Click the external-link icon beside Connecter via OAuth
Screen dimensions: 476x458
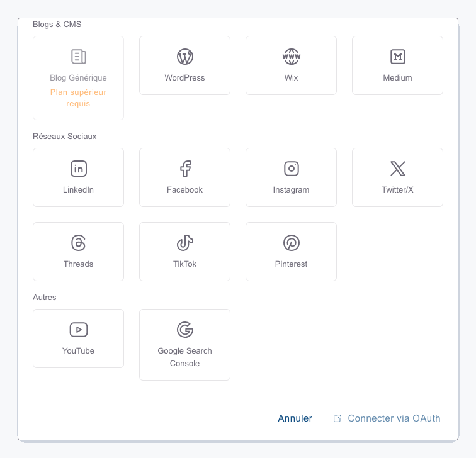pyautogui.click(x=337, y=418)
